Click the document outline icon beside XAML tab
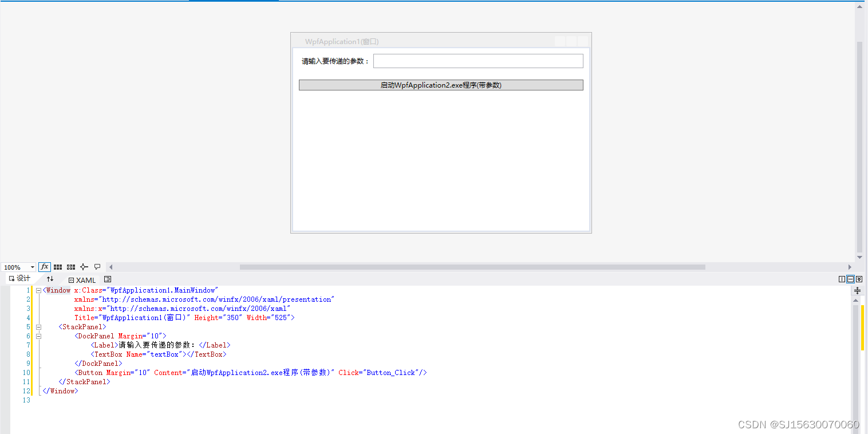Image resolution: width=868 pixels, height=434 pixels. (108, 279)
